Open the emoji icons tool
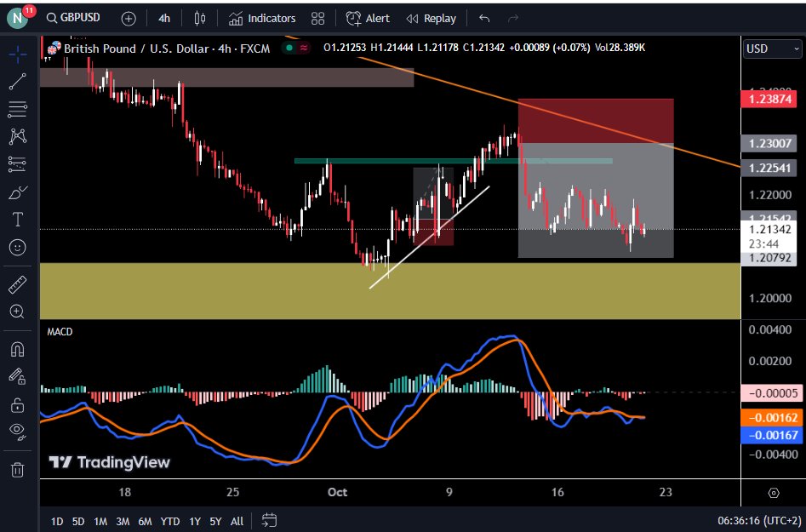This screenshot has width=806, height=532. tap(18, 247)
